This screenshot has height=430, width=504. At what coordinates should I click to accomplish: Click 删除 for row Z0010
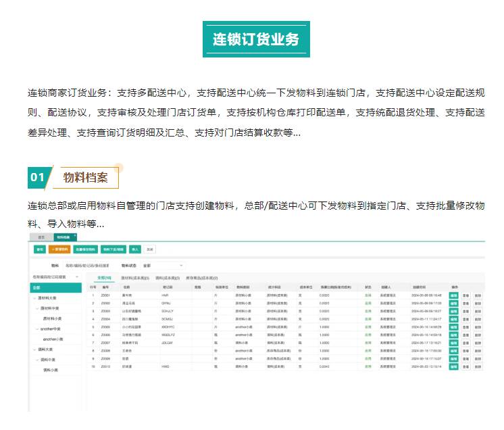pyautogui.click(x=478, y=366)
